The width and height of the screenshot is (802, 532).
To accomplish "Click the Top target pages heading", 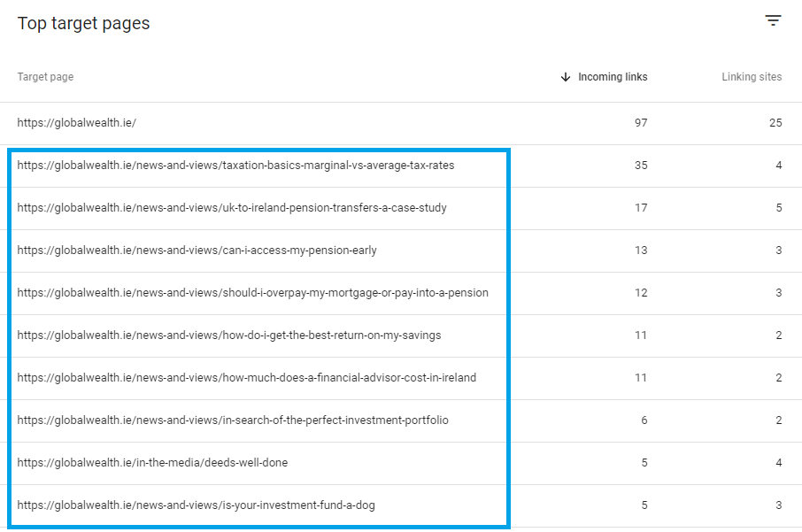I will (x=84, y=24).
